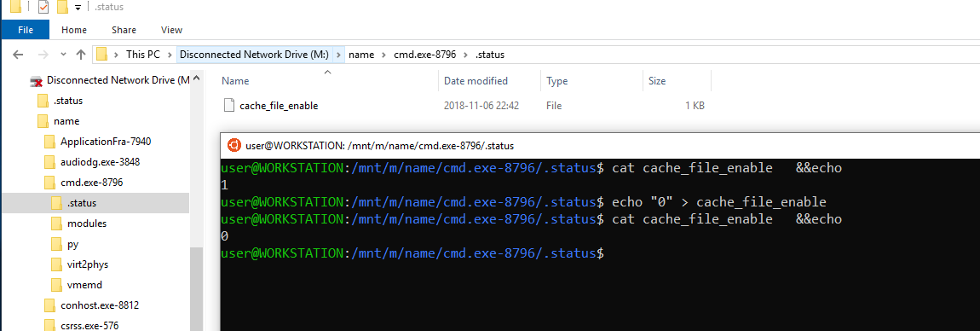Click the Forward navigation arrow
980x331 pixels.
coord(43,55)
